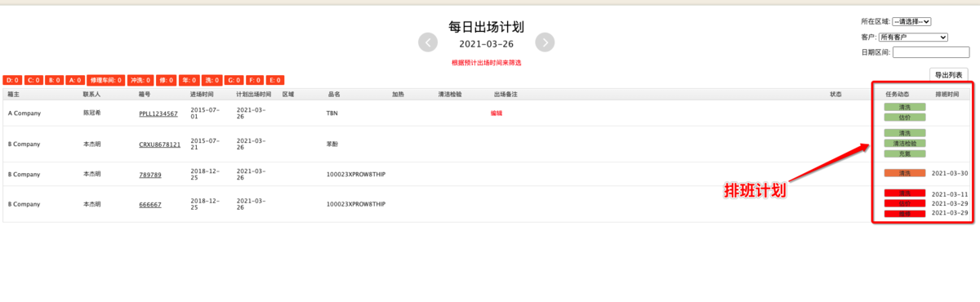Select the 洗: 0 filter tag
980x302 pixels.
(212, 80)
